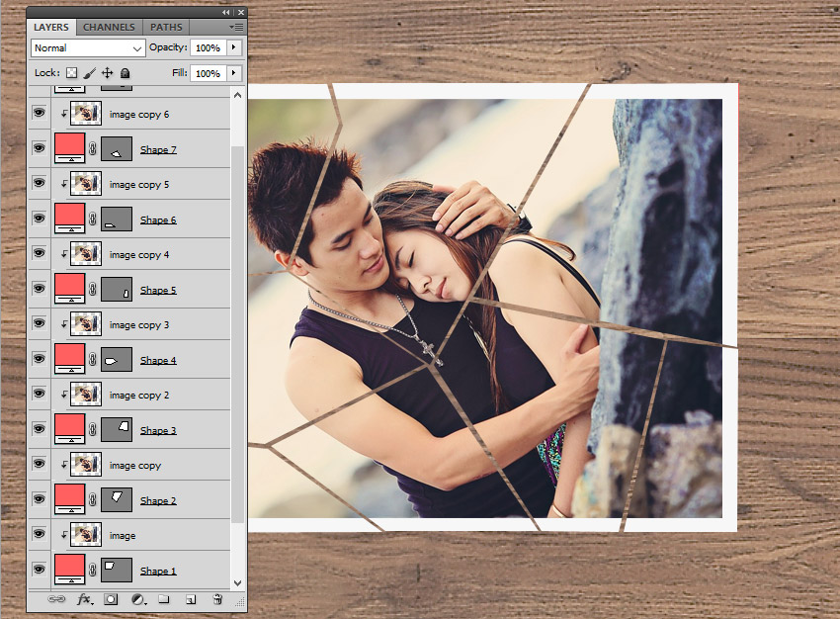Add a layer mask
The height and width of the screenshot is (619, 840).
(111, 599)
